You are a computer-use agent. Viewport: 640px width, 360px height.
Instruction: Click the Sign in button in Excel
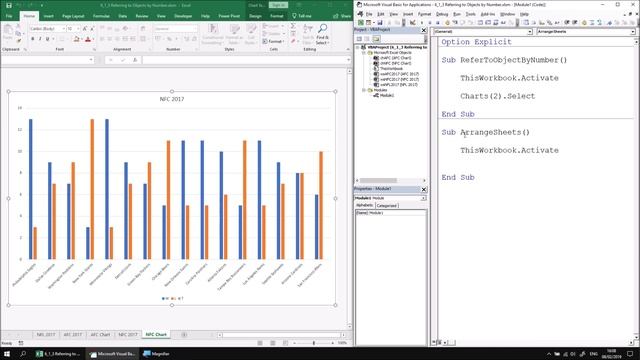[278, 5]
